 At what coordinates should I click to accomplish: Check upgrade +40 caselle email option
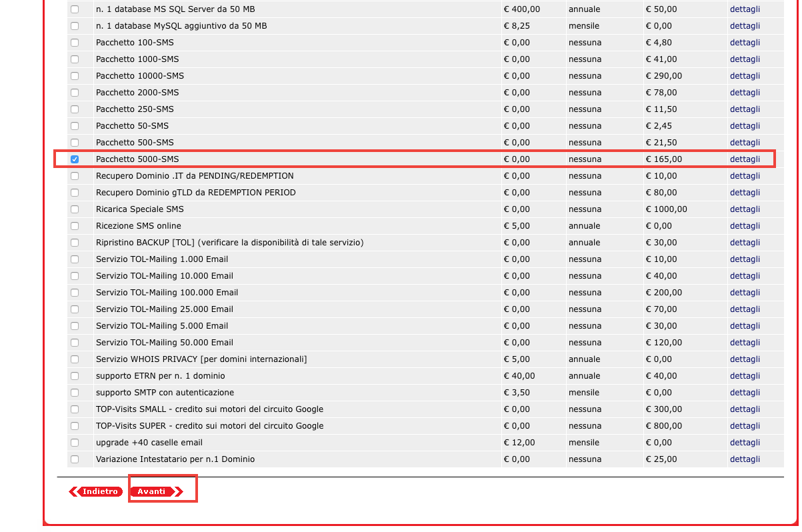tap(75, 443)
